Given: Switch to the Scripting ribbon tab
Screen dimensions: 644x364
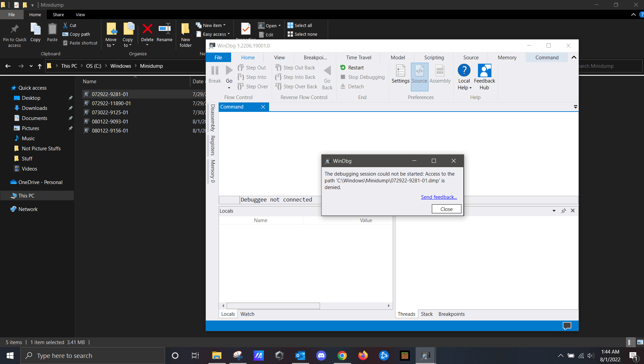Looking at the screenshot, I should coord(434,58).
